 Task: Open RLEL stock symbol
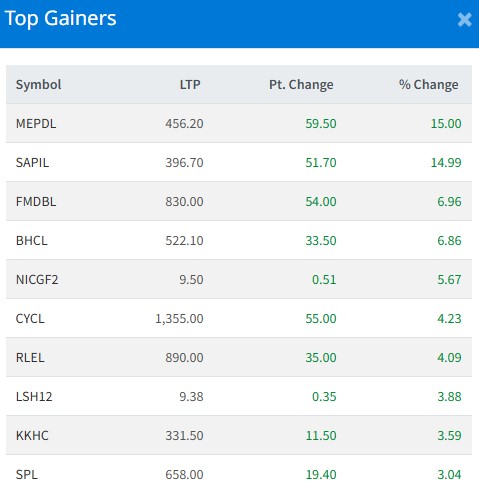30,358
